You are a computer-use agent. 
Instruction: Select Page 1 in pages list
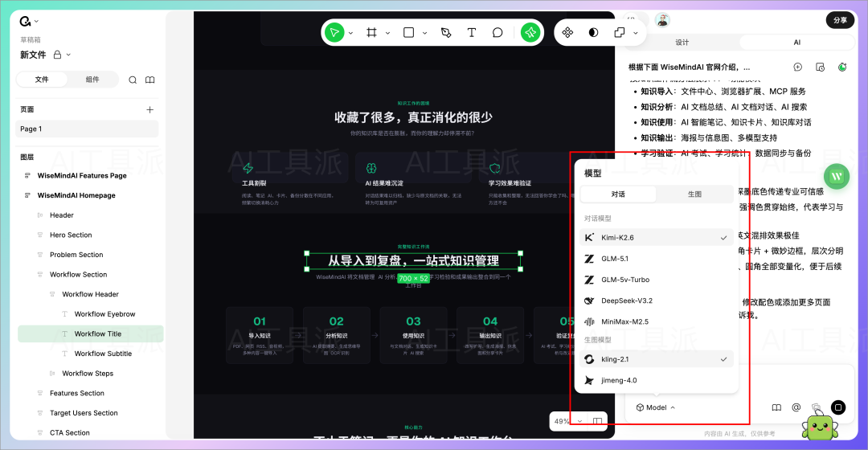88,129
